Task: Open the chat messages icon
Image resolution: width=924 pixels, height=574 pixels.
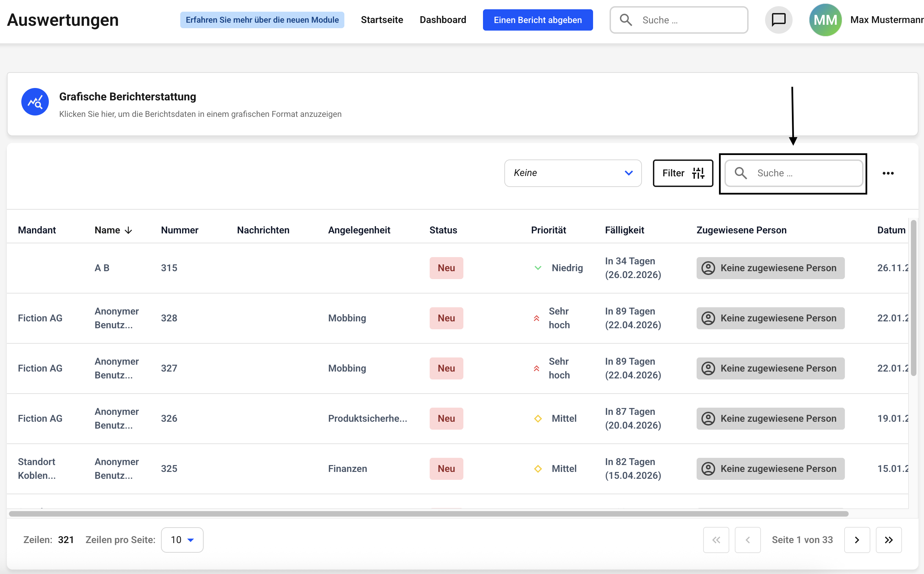Action: 778,20
